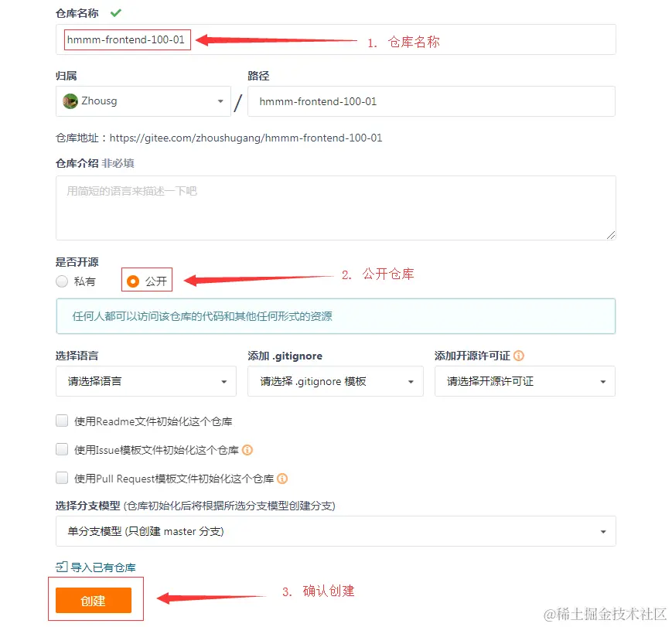This screenshot has width=672, height=627.
Task: Check 使用Readme文件初始化这个仓库
Action: (x=62, y=421)
